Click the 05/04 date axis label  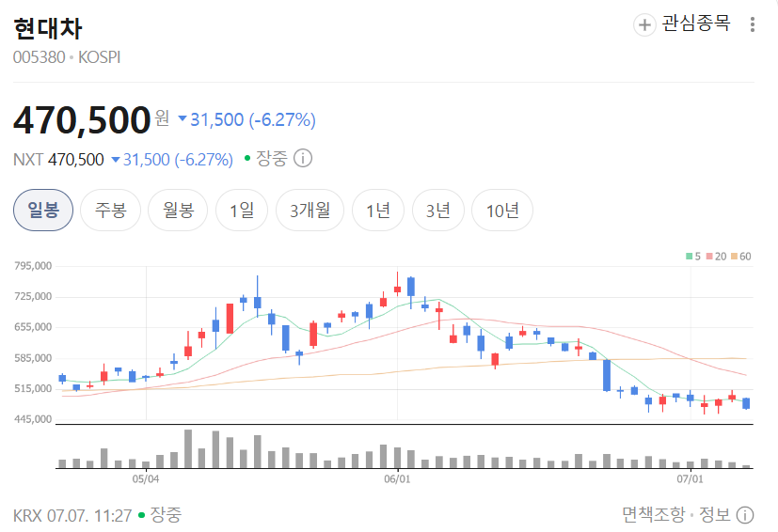(x=146, y=479)
